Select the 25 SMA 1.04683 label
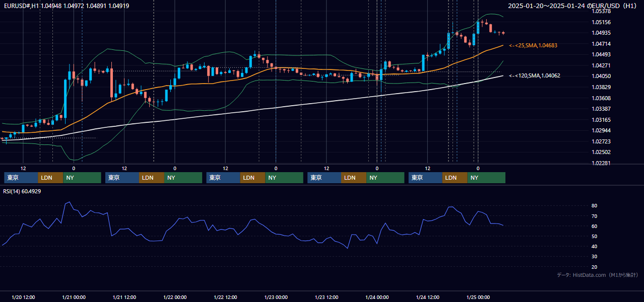 click(534, 45)
